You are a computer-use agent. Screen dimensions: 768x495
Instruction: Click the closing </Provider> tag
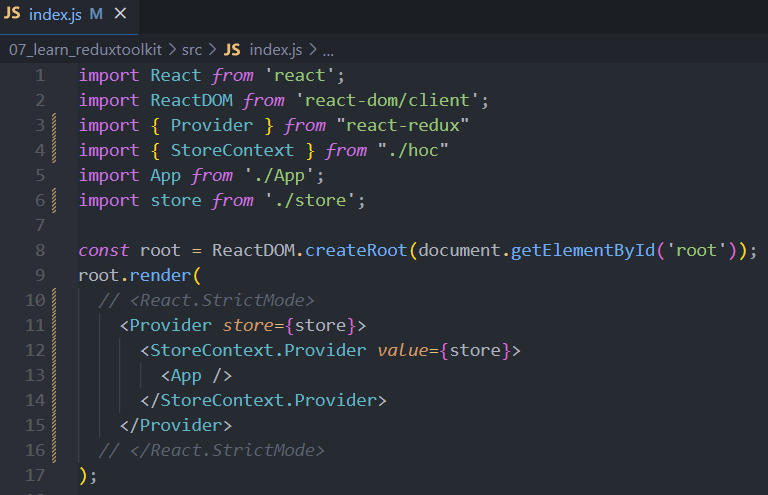[176, 425]
